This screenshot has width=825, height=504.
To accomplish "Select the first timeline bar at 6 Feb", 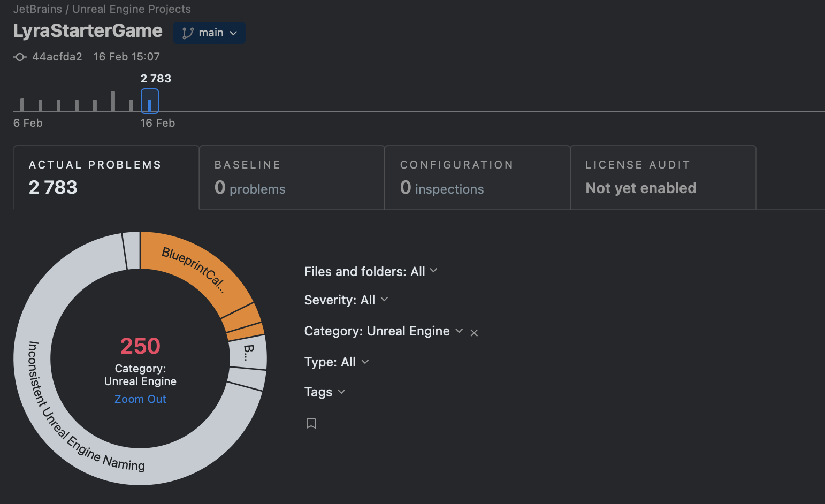I will 22,104.
